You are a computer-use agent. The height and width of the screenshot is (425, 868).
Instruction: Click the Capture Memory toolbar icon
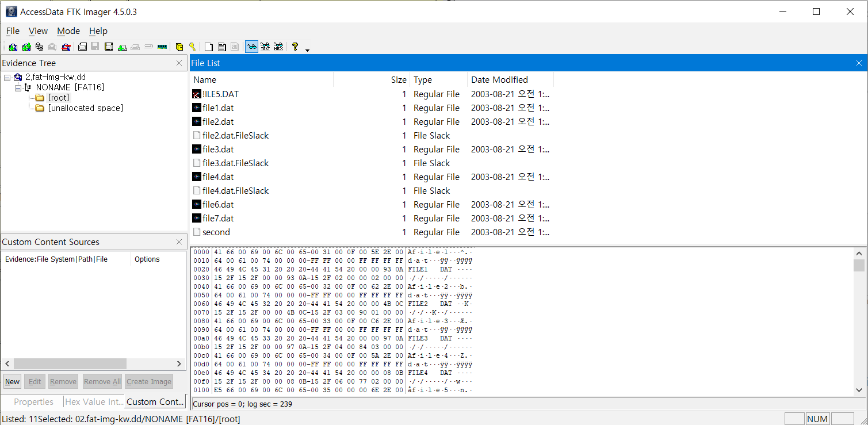click(x=162, y=47)
